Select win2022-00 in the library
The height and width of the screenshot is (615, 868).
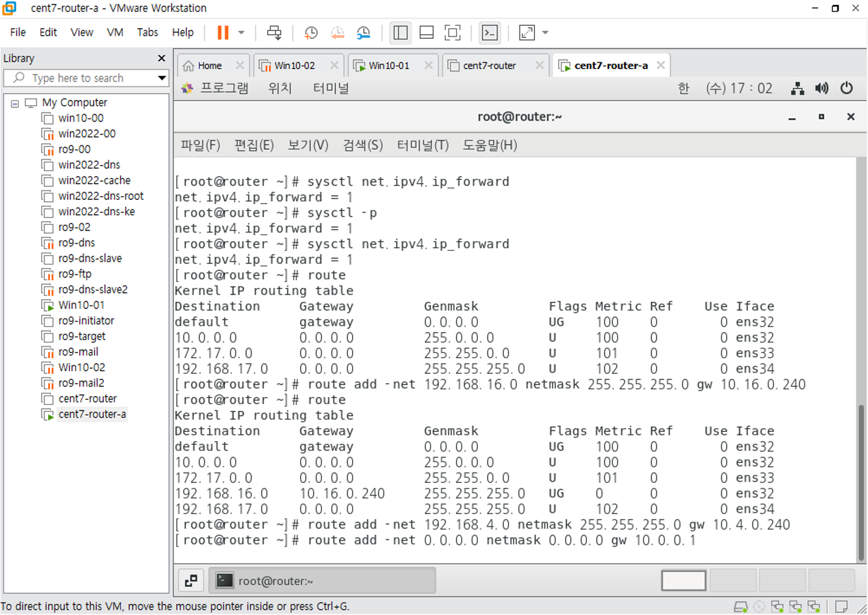pos(87,134)
